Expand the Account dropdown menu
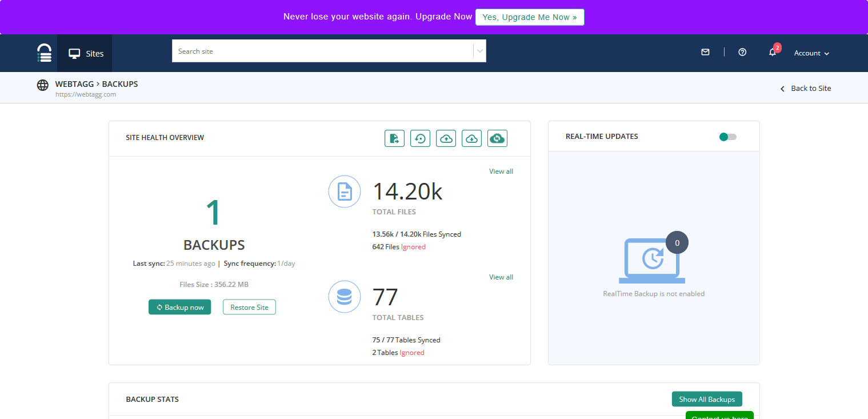The width and height of the screenshot is (868, 419). pyautogui.click(x=811, y=53)
